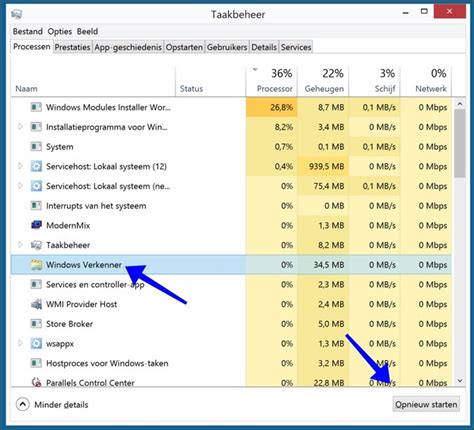
Task: Click the Windows Verkenner folder icon
Action: point(36,265)
